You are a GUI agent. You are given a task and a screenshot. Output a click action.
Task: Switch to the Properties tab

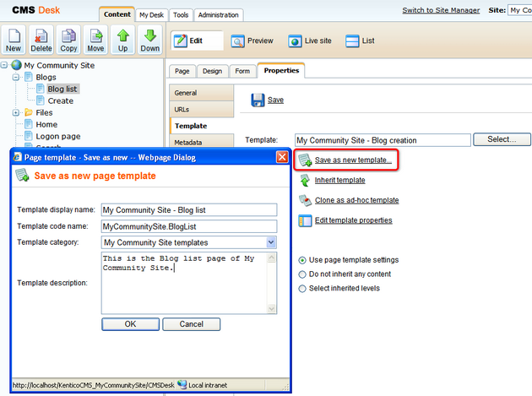pyautogui.click(x=281, y=70)
